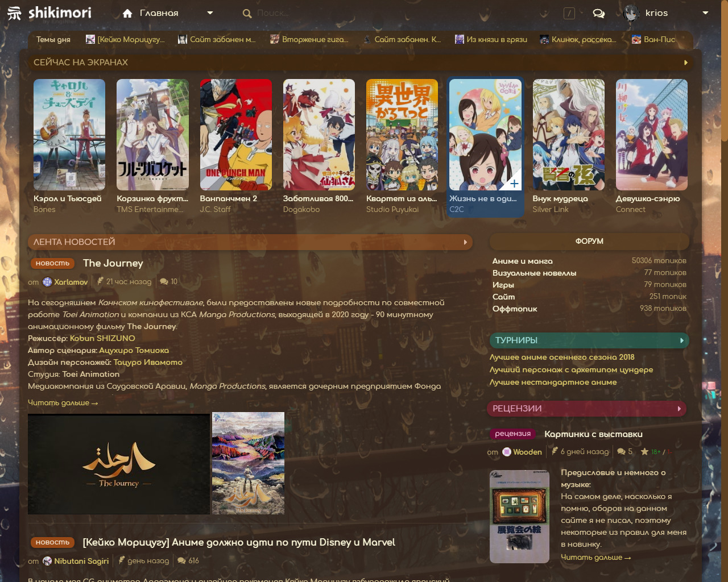
Task: Click the Bones studio name
Action: tap(44, 210)
